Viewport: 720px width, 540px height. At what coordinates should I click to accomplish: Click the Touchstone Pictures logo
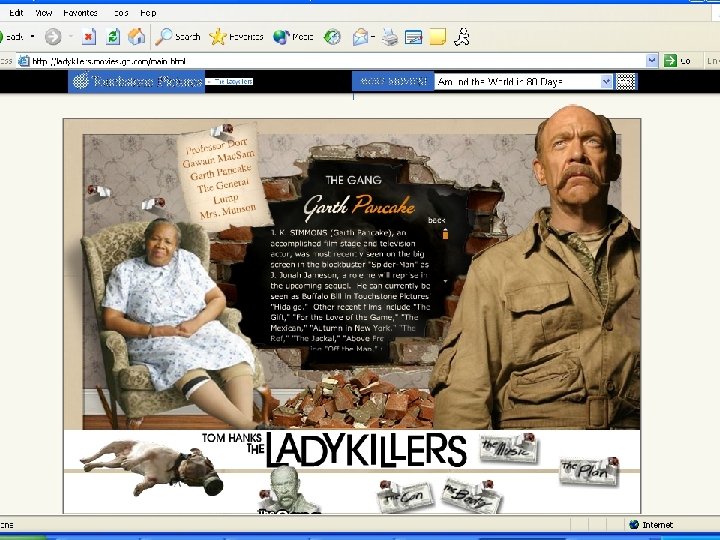(x=136, y=81)
